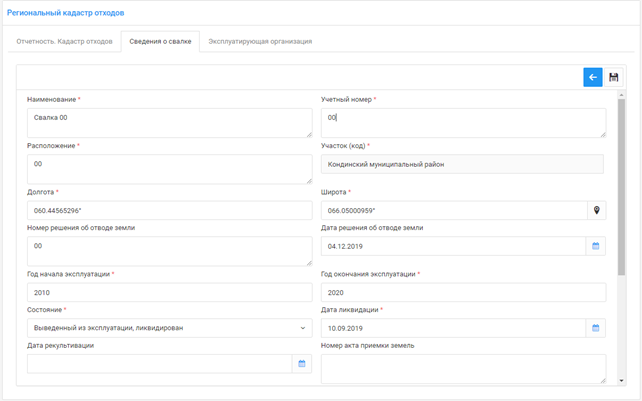The image size is (642, 401).
Task: Focus the Учетный номер field
Action: pos(462,122)
